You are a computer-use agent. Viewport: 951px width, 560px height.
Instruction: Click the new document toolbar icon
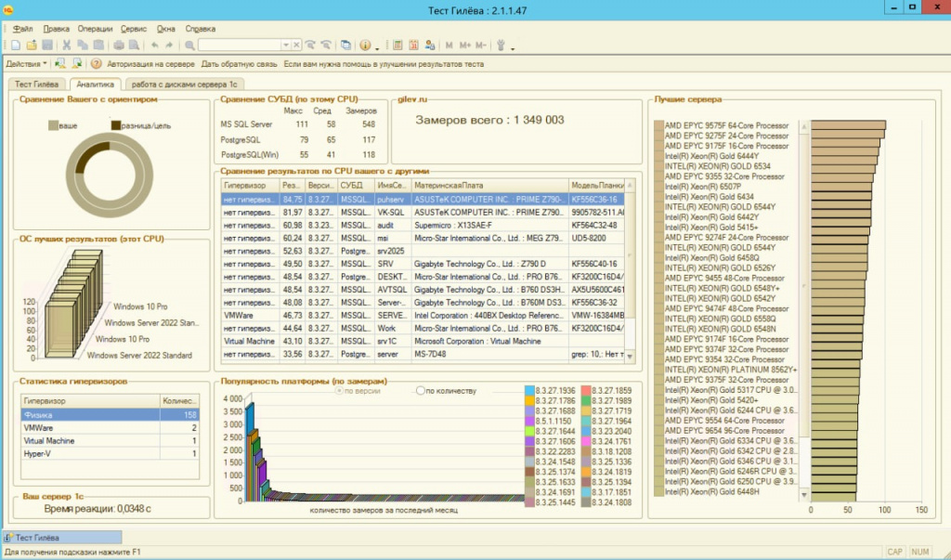(17, 45)
